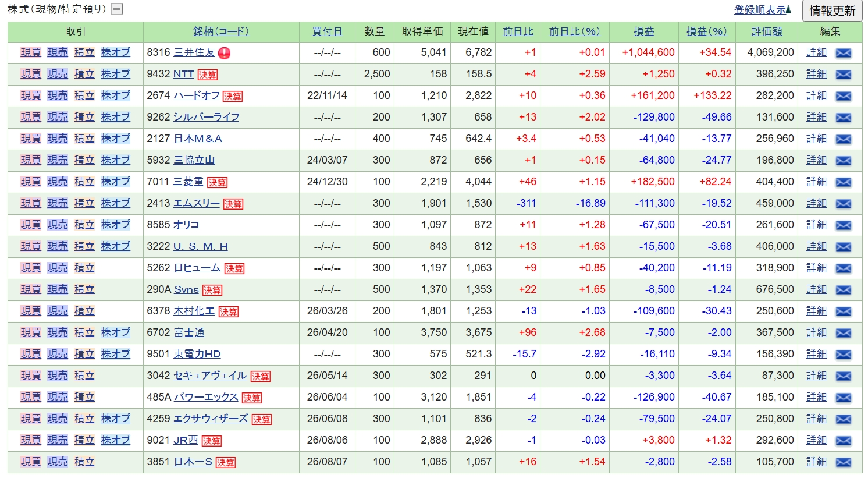Image resolution: width=868 pixels, height=478 pixels.
Task: Click 現買 for 三井住友
Action: pyautogui.click(x=31, y=52)
